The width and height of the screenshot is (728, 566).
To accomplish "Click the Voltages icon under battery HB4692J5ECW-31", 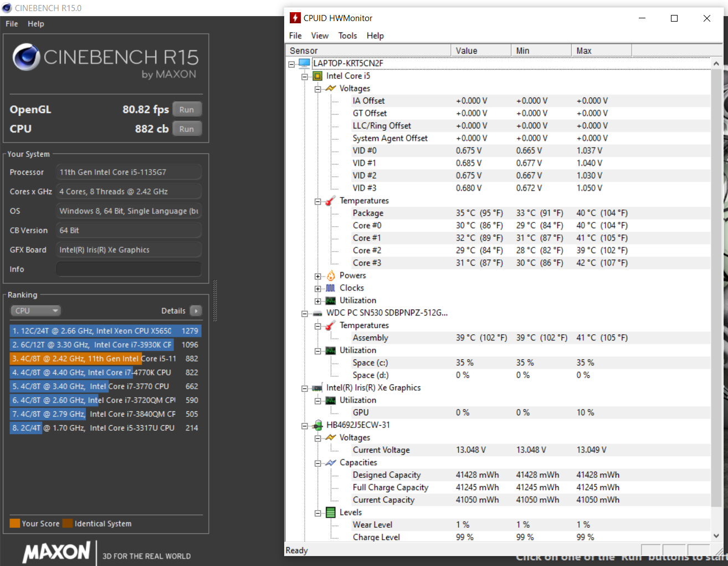I will tap(331, 437).
